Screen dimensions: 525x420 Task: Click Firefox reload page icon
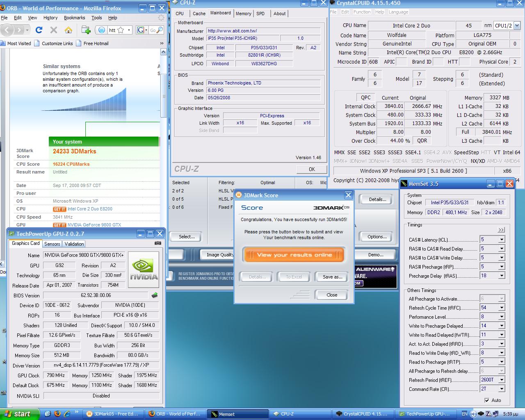39,30
